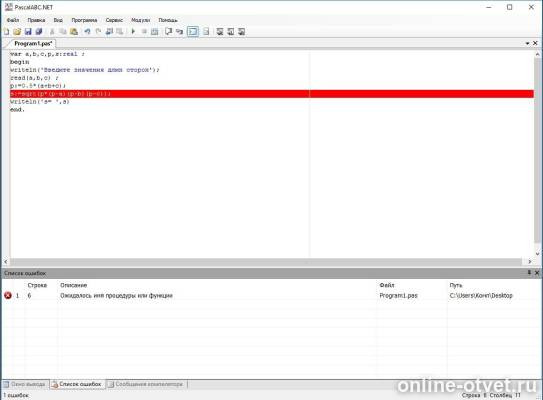
Task: Stop program execution via toolbar icon
Action: 144,32
